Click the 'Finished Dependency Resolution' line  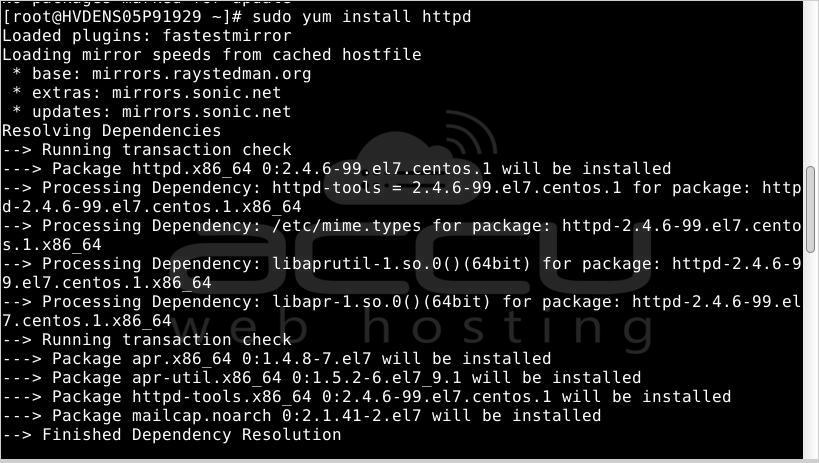click(x=171, y=435)
